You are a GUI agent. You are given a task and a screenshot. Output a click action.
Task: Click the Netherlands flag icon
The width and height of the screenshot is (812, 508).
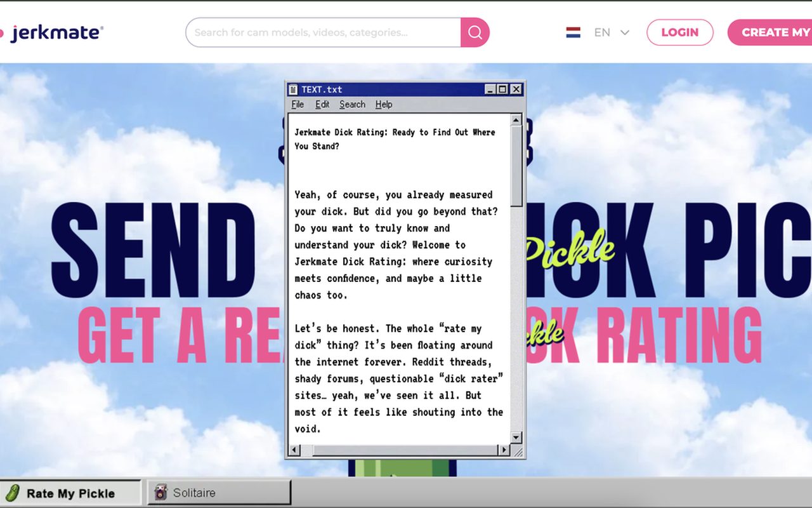tap(573, 32)
